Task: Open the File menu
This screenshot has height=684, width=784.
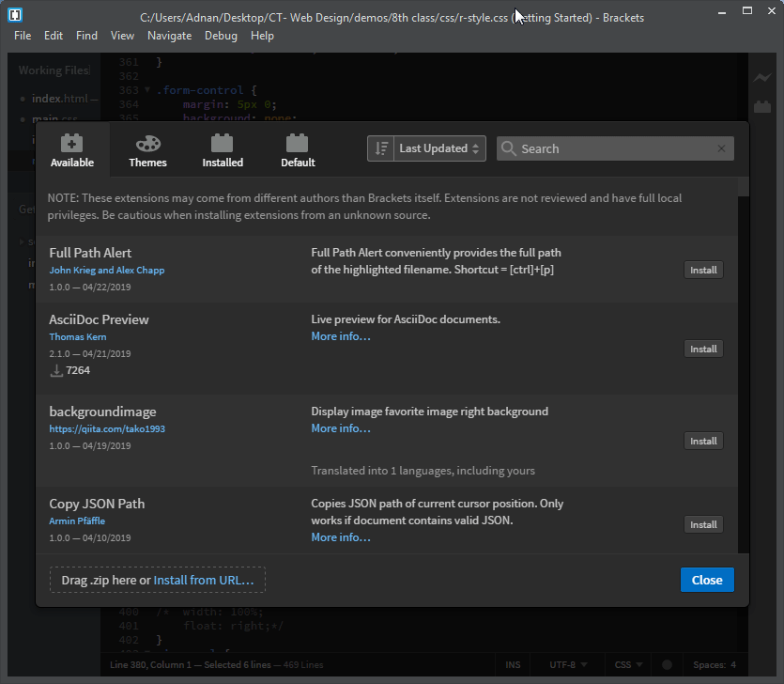Action: (x=23, y=36)
